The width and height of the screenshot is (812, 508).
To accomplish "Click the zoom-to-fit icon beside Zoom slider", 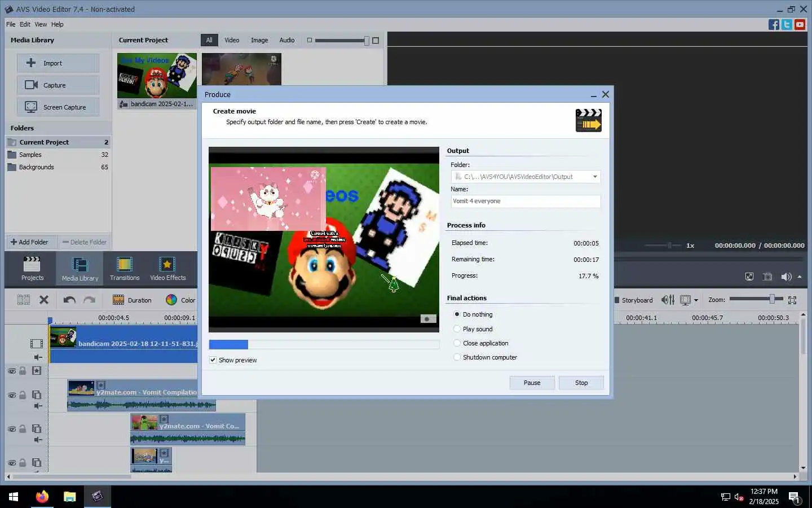I will (x=792, y=300).
